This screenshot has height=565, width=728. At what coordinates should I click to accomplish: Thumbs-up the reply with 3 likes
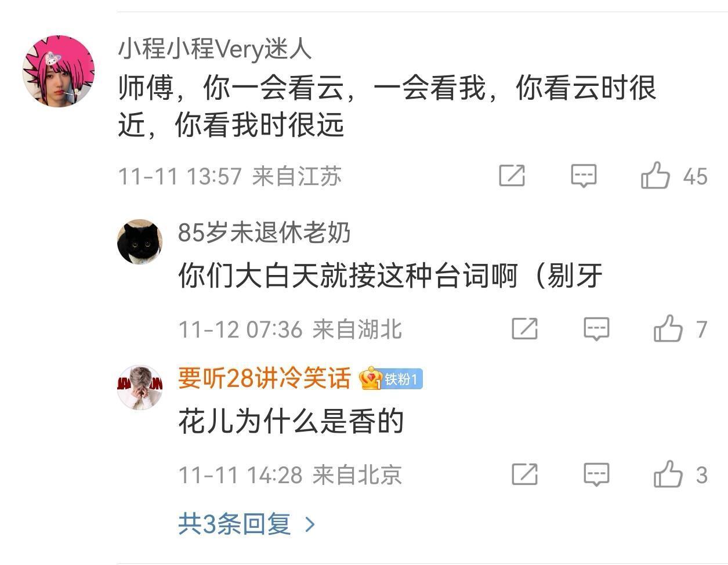point(668,474)
